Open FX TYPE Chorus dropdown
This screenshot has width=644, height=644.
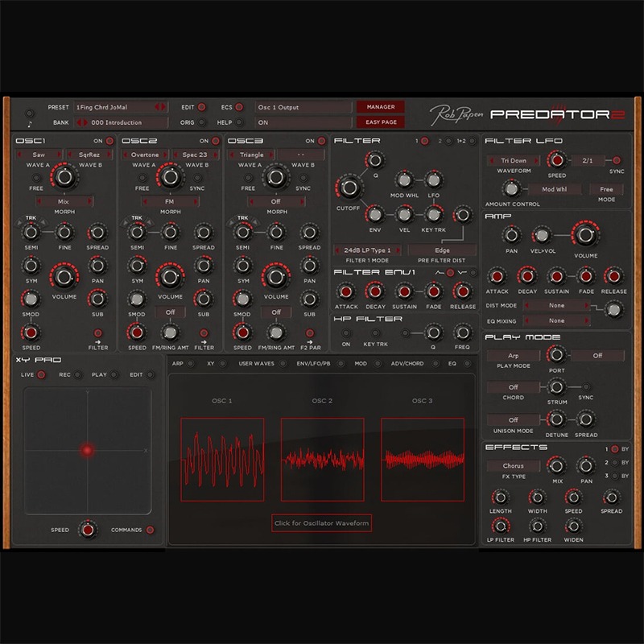[x=514, y=466]
